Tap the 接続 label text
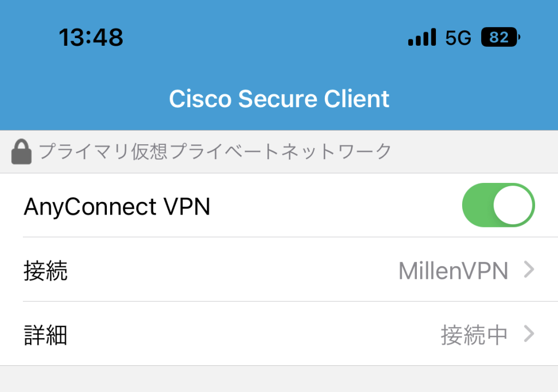This screenshot has height=392, width=558. point(46,271)
